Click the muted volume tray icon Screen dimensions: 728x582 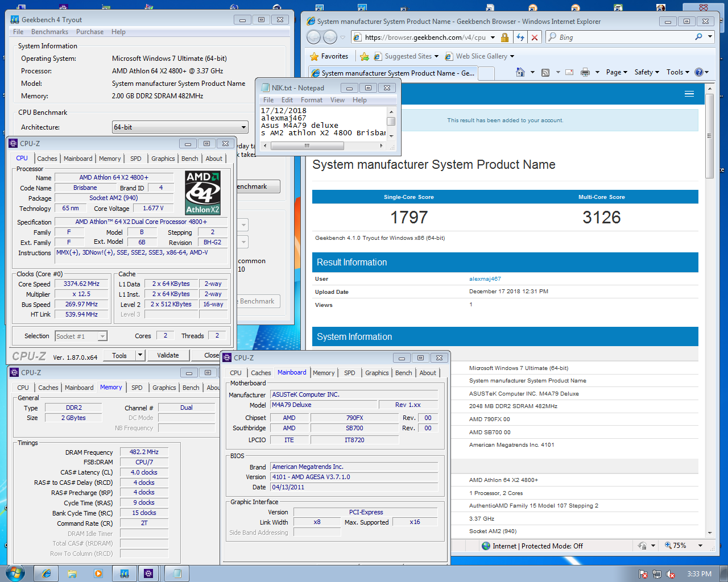pos(671,574)
